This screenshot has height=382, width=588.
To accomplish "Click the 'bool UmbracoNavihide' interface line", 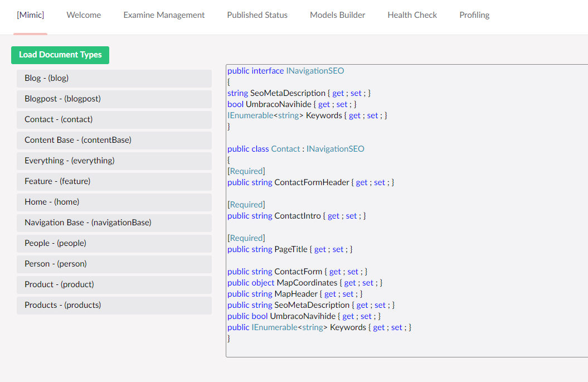I will pyautogui.click(x=291, y=104).
